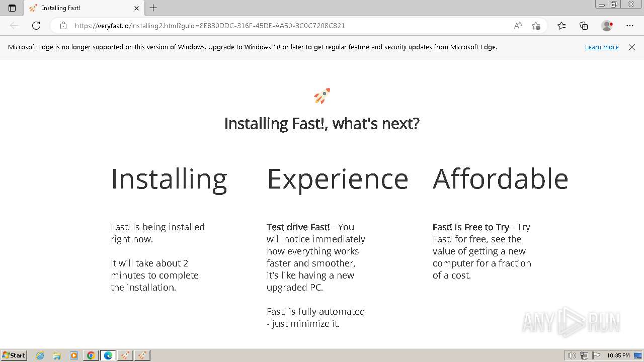This screenshot has height=362, width=644.
Task: Open the profile avatar menu
Action: 607,26
